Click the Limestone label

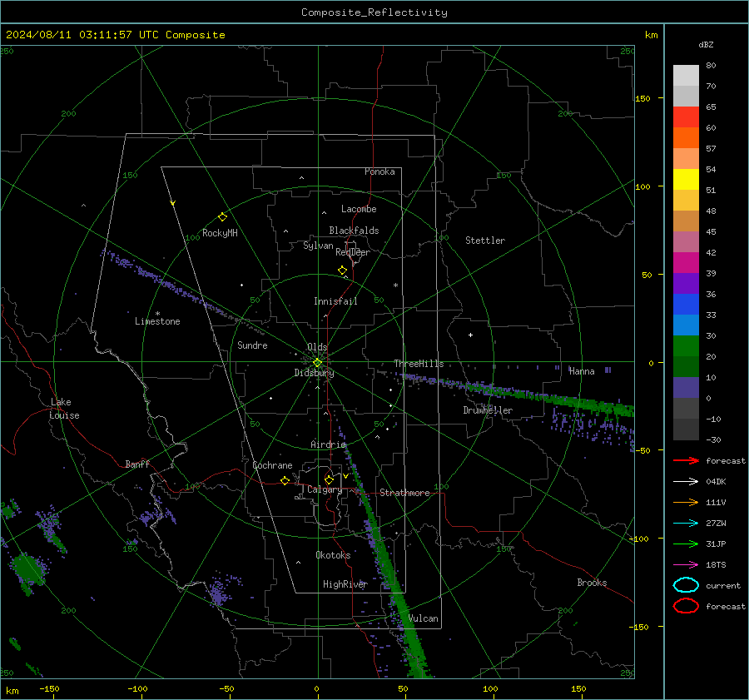(x=157, y=321)
